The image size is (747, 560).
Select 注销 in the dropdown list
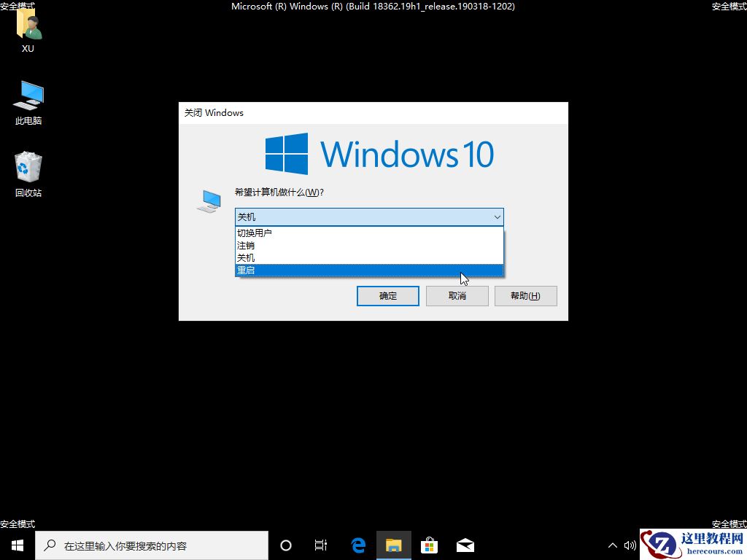pyautogui.click(x=369, y=245)
